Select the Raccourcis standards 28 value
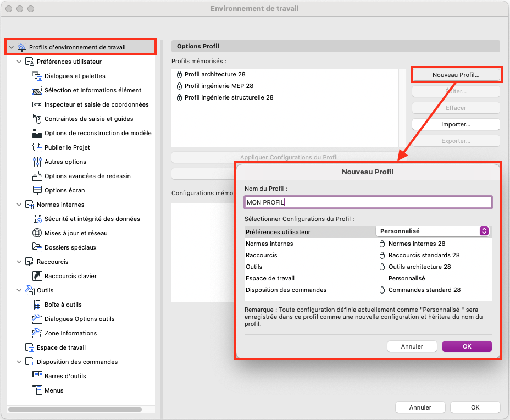Viewport: 510px width, 420px height. [424, 256]
